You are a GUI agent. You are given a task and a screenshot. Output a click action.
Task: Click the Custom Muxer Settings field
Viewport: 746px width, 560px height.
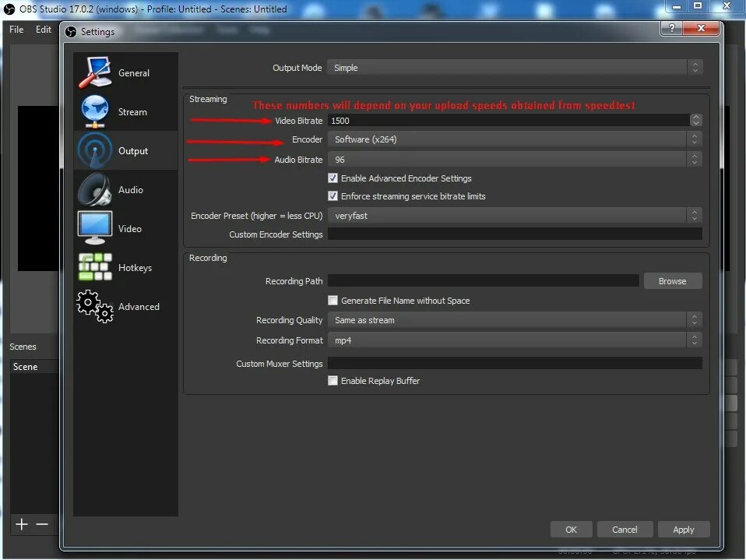pyautogui.click(x=515, y=364)
